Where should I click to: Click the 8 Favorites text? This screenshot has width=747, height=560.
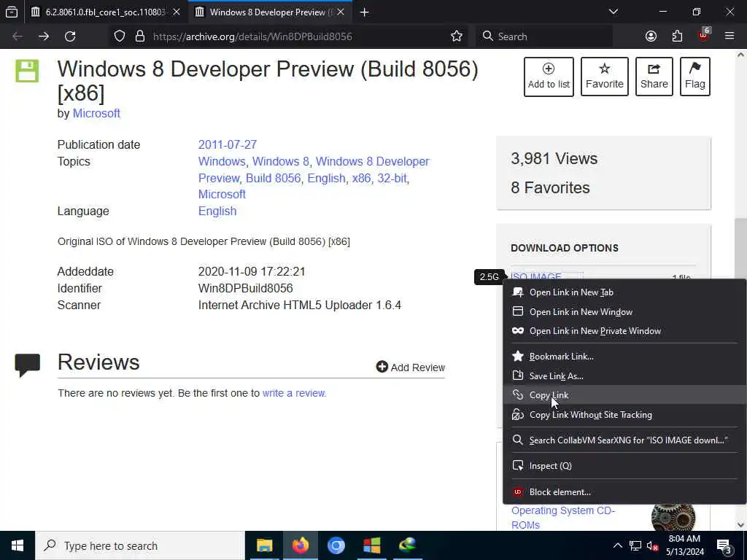pos(550,187)
